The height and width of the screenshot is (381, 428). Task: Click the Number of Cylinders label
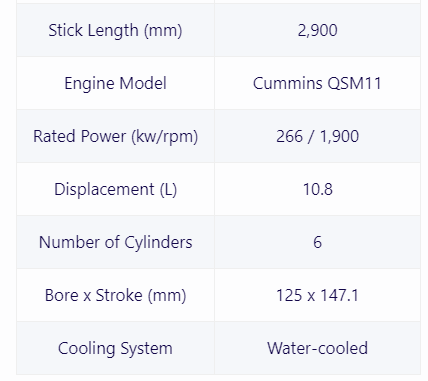pyautogui.click(x=115, y=242)
